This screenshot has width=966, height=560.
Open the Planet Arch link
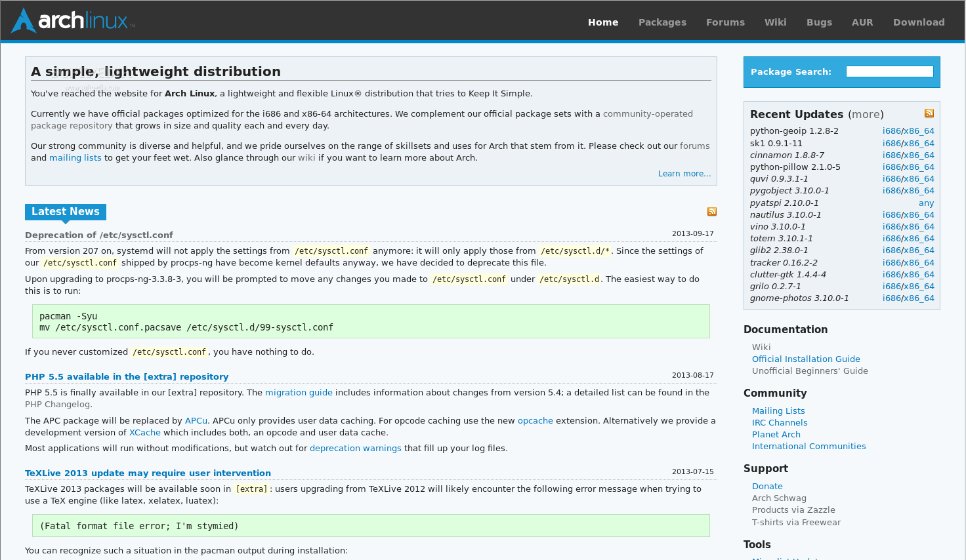(776, 435)
